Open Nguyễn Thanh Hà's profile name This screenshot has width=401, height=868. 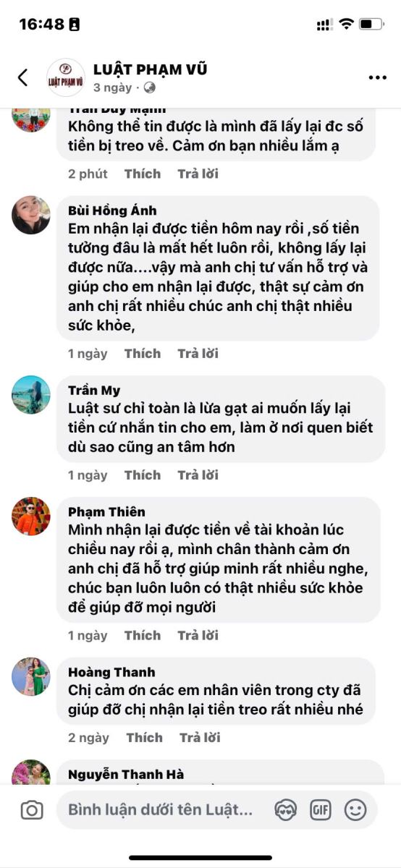click(x=126, y=774)
